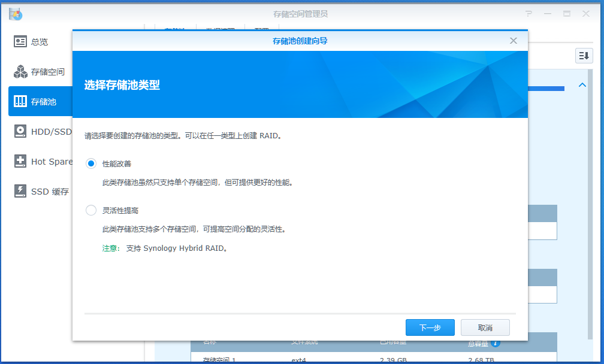This screenshot has width=604, height=364.
Task: Click 下一步 to continue the wizard
Action: 430,327
